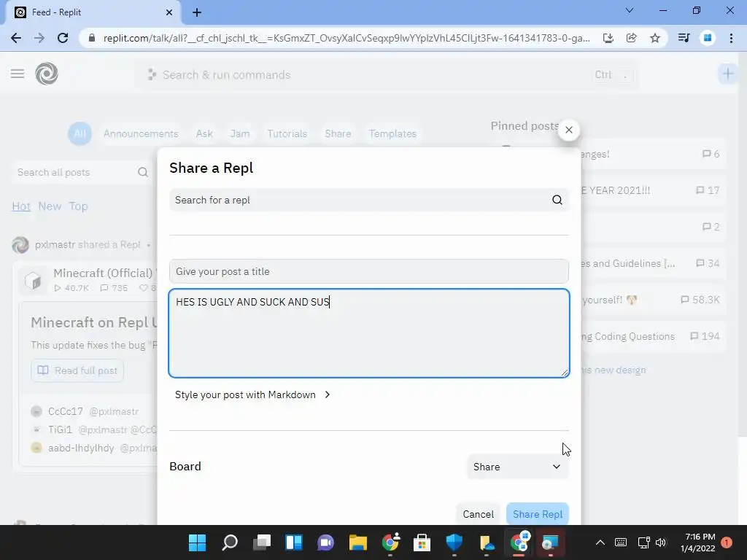Show hidden system tray icons

click(x=600, y=542)
